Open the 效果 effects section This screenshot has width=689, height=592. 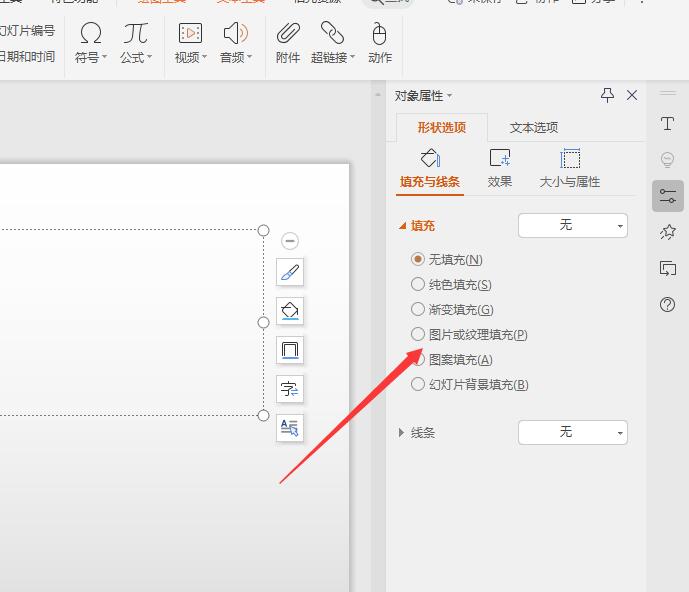click(500, 169)
